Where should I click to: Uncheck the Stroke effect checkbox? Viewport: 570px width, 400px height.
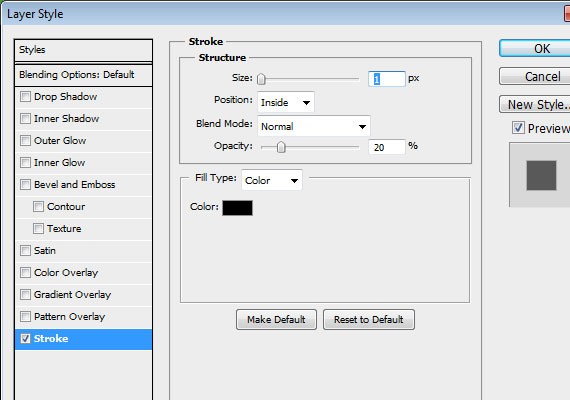tap(25, 339)
